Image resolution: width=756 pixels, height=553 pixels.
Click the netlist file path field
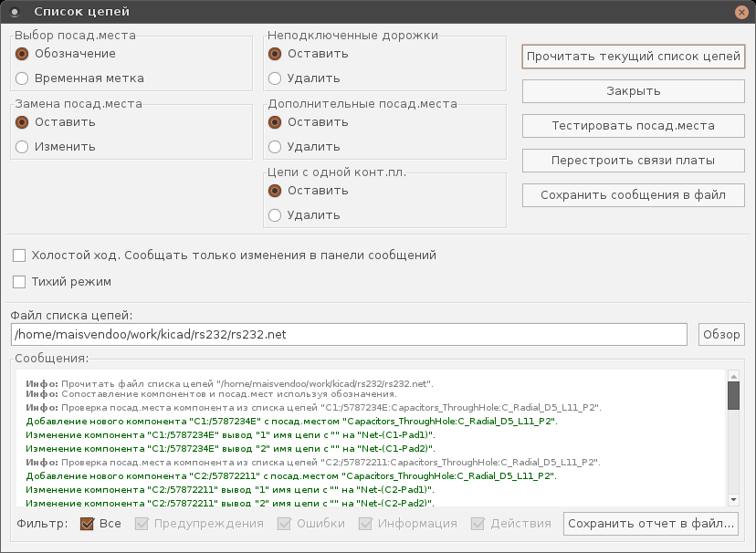(x=349, y=335)
